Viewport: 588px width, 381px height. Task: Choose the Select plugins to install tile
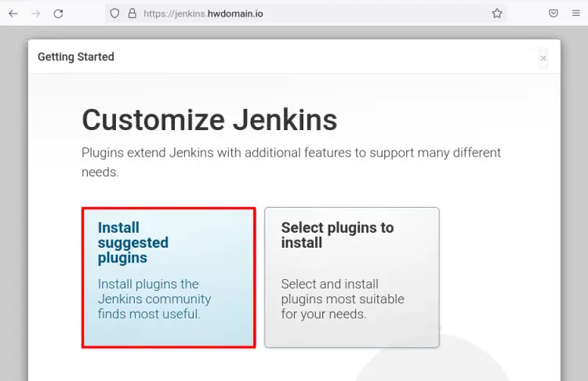pos(351,278)
